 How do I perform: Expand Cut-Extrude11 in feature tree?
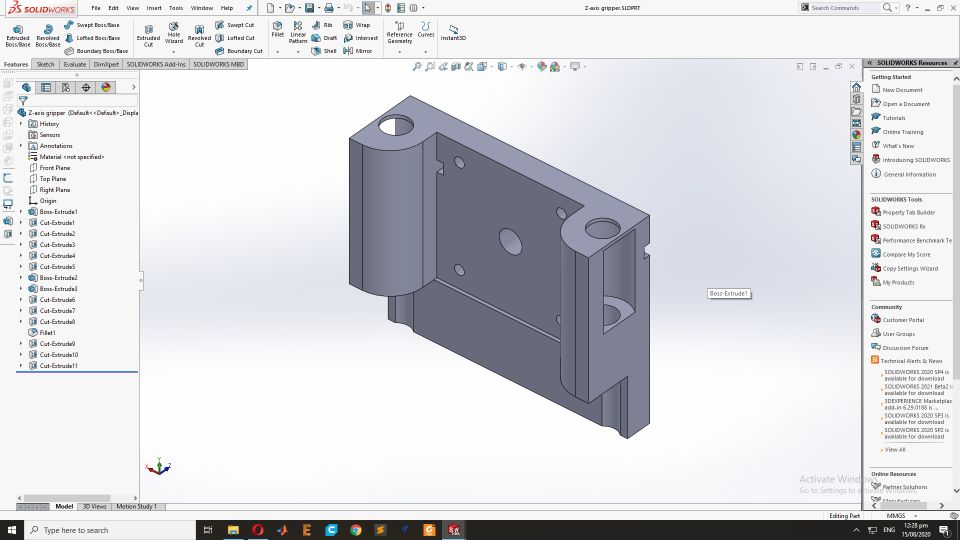(21, 366)
